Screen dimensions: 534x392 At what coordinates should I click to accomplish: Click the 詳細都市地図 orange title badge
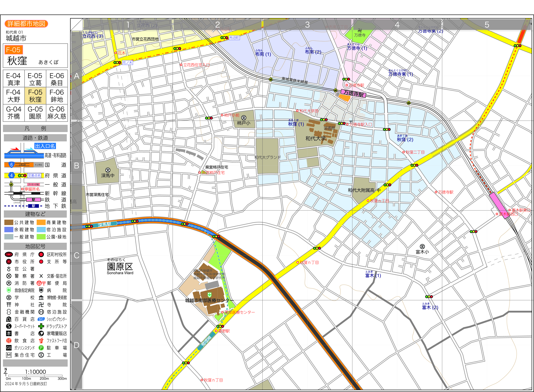tap(26, 24)
